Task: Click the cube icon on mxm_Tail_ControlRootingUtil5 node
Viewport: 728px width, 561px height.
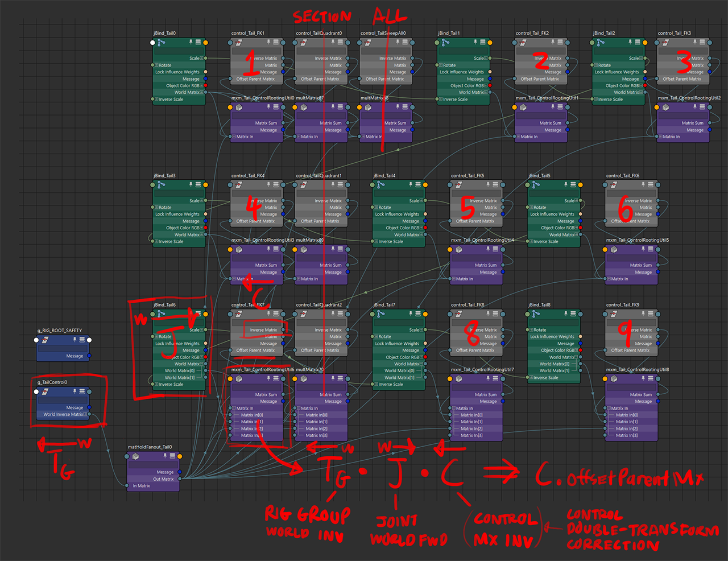Action: (x=614, y=250)
